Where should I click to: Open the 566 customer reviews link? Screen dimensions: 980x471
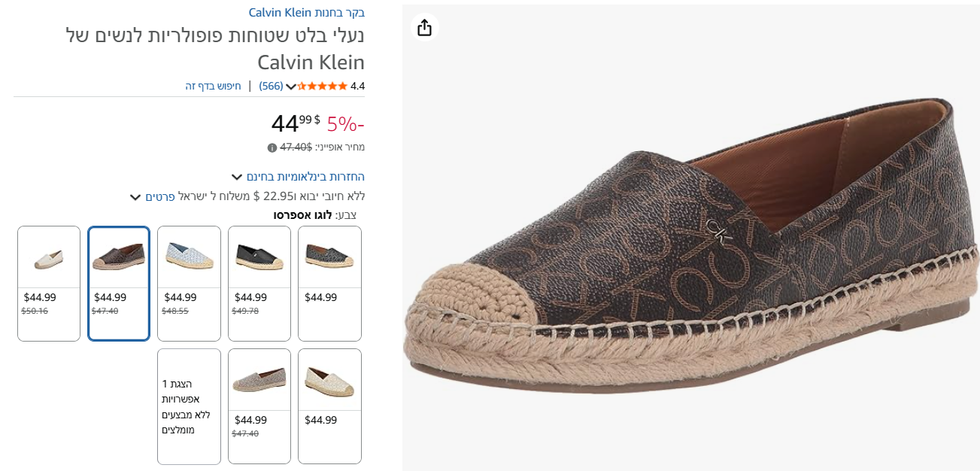pos(271,86)
